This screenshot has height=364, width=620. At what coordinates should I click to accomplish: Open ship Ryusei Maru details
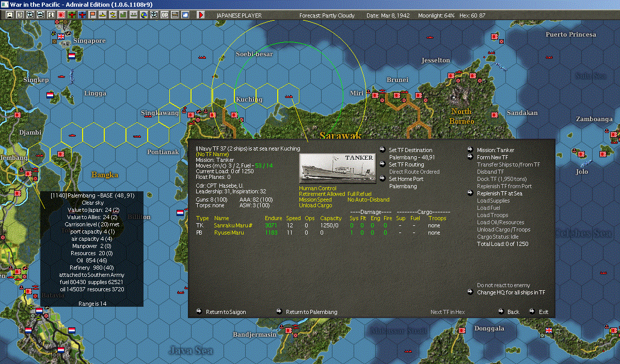click(229, 233)
